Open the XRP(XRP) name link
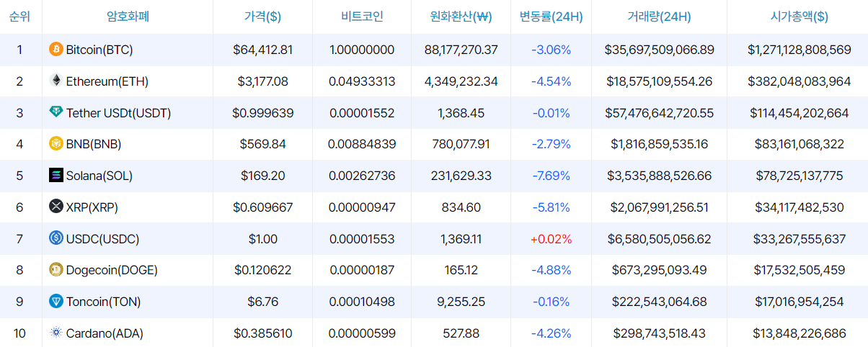 pyautogui.click(x=92, y=207)
